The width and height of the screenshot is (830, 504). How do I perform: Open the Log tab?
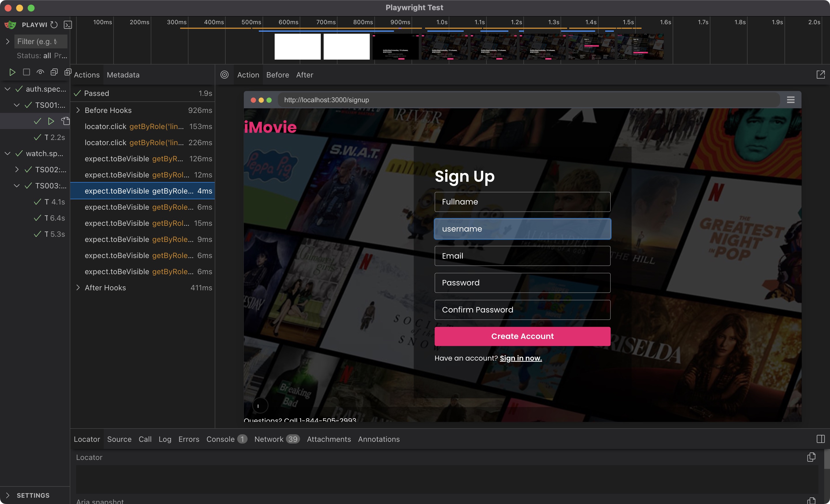tap(165, 439)
